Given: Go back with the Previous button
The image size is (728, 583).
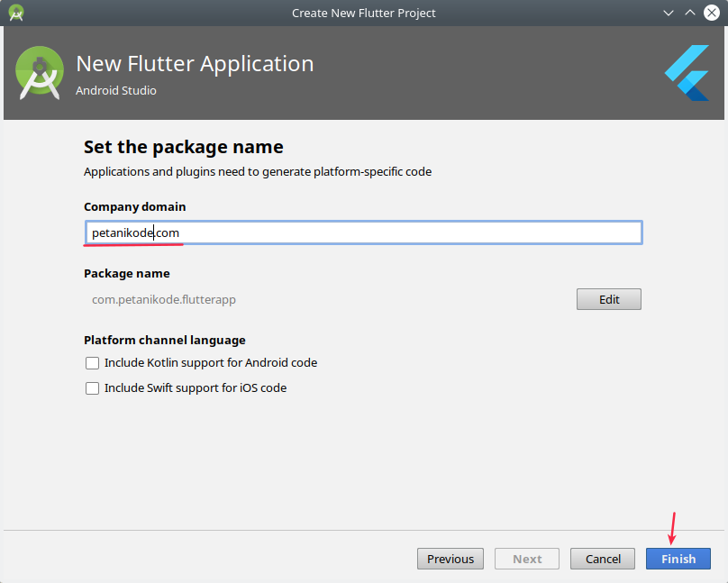Looking at the screenshot, I should pos(450,559).
